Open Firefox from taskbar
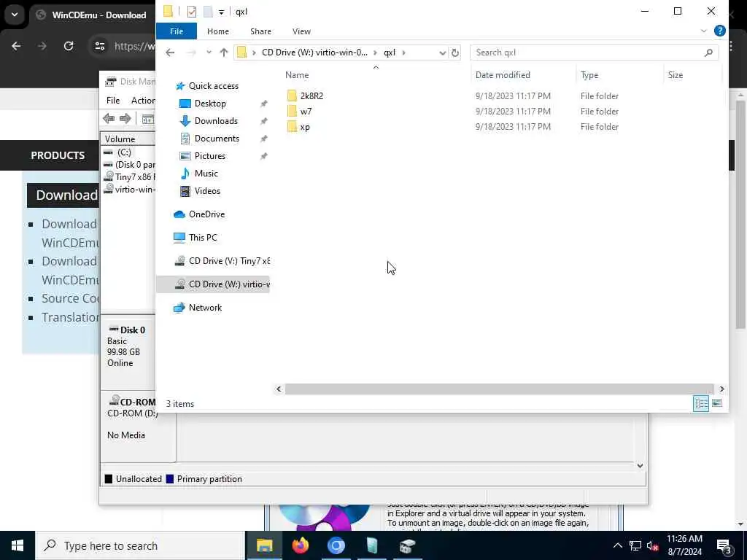Screen dimensions: 747x560 pyautogui.click(x=300, y=545)
